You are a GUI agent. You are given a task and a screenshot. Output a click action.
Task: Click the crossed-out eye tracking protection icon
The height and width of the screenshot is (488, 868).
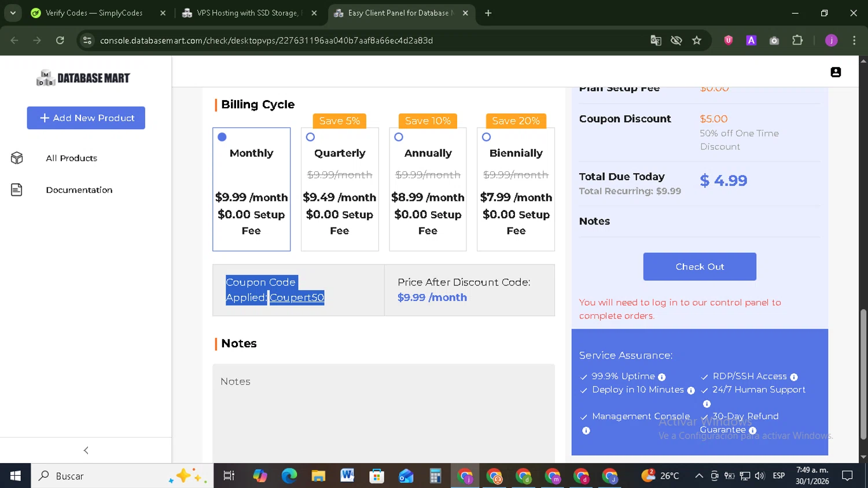click(676, 41)
